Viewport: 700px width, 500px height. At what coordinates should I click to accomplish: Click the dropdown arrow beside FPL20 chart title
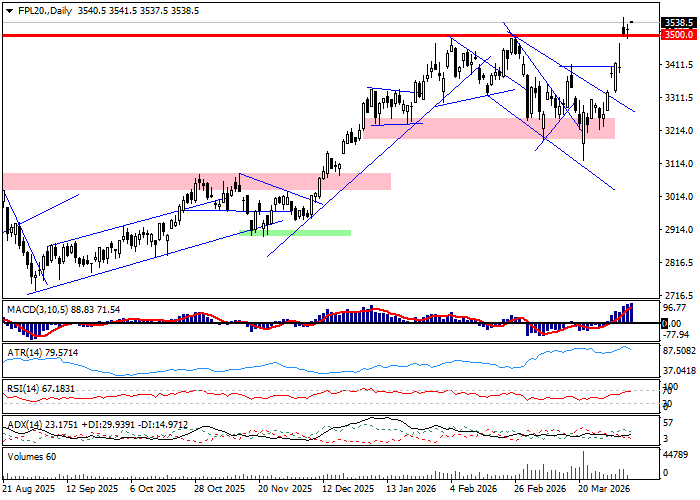(7, 11)
